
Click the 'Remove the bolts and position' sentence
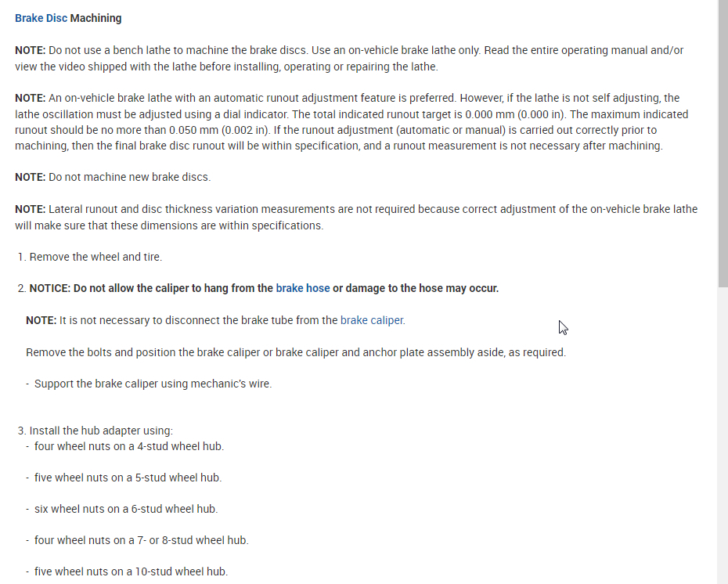[295, 352]
